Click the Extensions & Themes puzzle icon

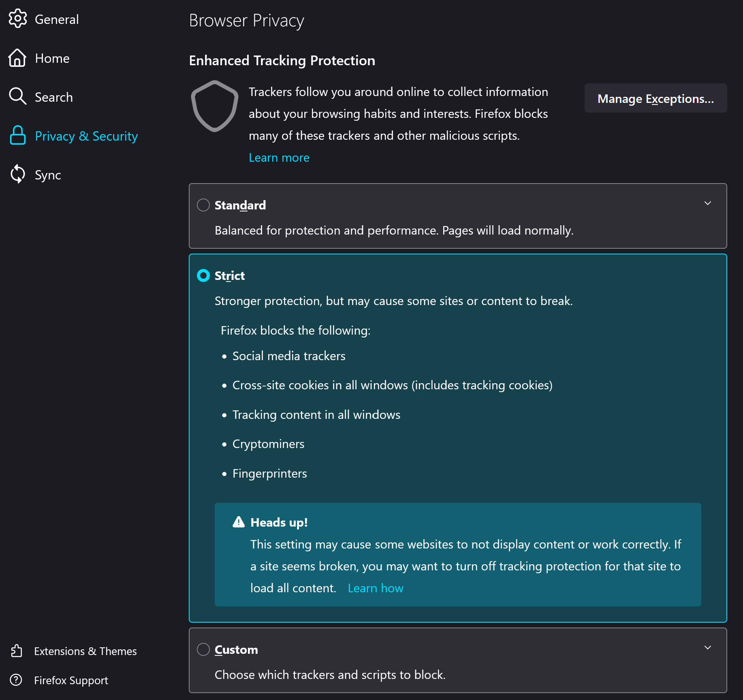[x=17, y=651]
